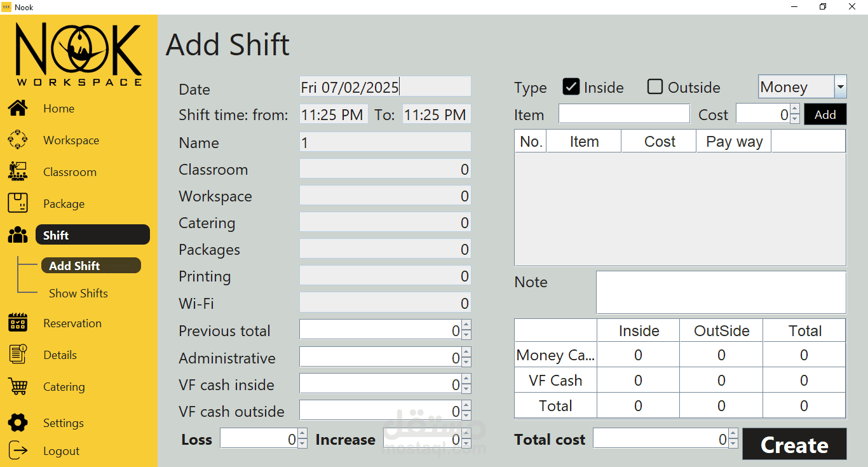Viewport: 868px width, 467px height.
Task: Click the Home house icon
Action: coord(18,108)
